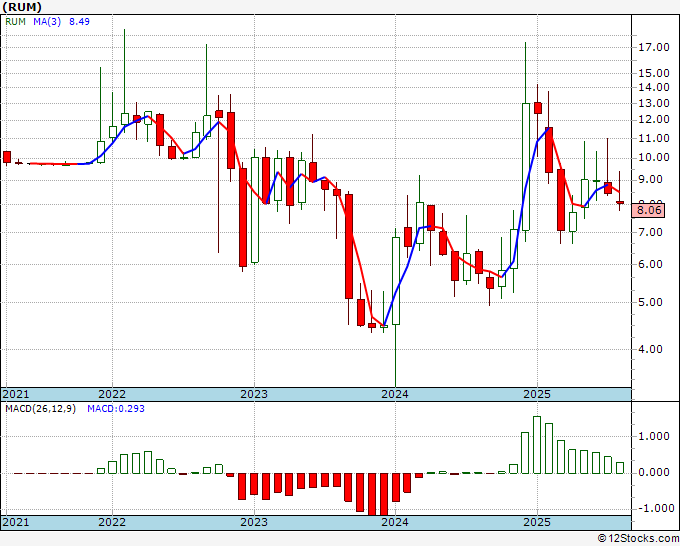
Task: Click the large green candle body reaching 13.00
Action: pyautogui.click(x=526, y=167)
